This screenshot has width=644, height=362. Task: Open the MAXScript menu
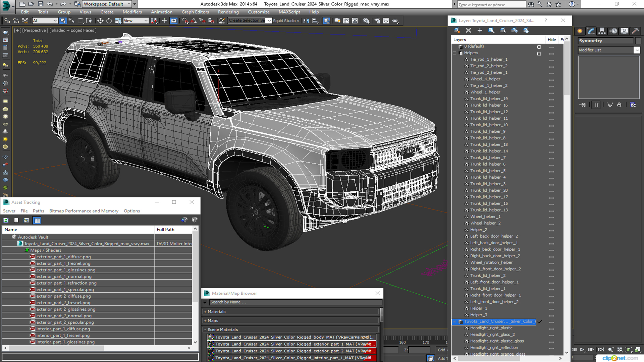click(x=289, y=12)
